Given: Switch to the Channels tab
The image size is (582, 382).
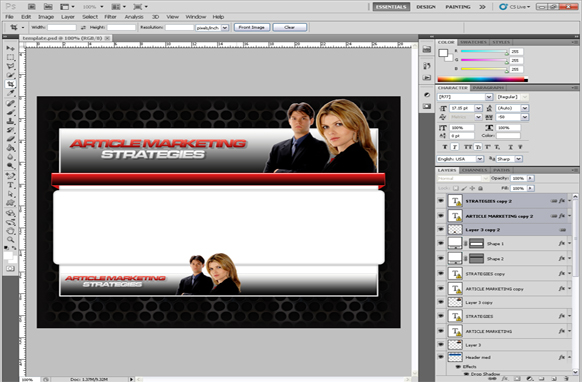Looking at the screenshot, I should point(475,170).
